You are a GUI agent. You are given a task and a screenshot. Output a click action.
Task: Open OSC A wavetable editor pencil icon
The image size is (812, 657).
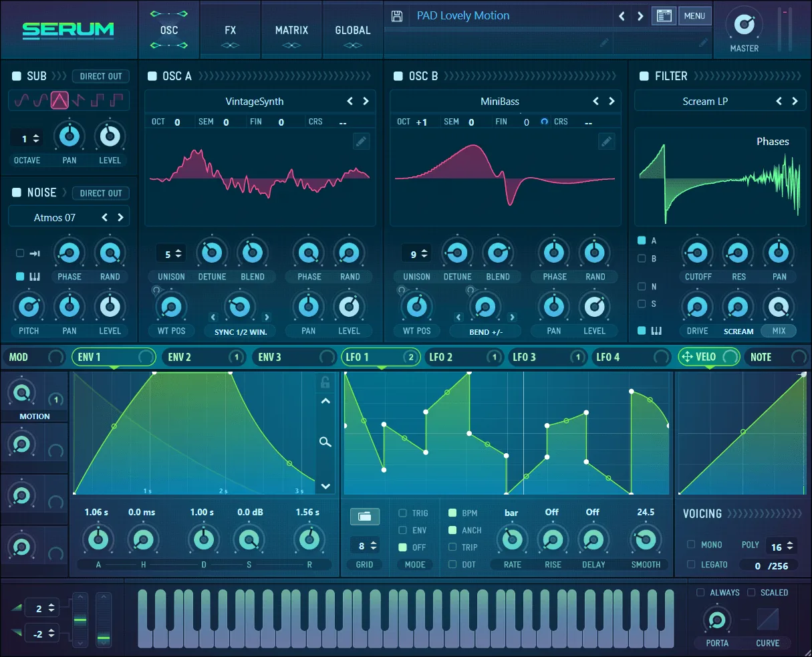click(x=361, y=142)
